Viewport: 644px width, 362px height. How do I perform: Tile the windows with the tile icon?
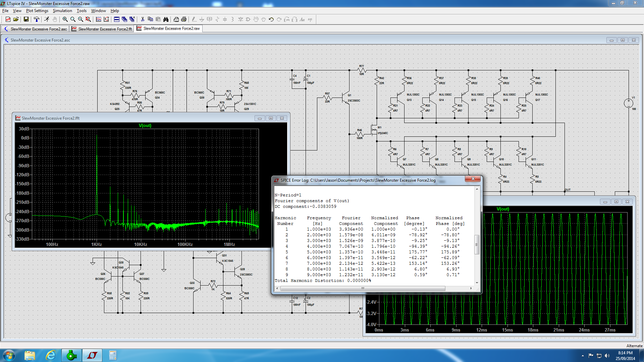(117, 19)
